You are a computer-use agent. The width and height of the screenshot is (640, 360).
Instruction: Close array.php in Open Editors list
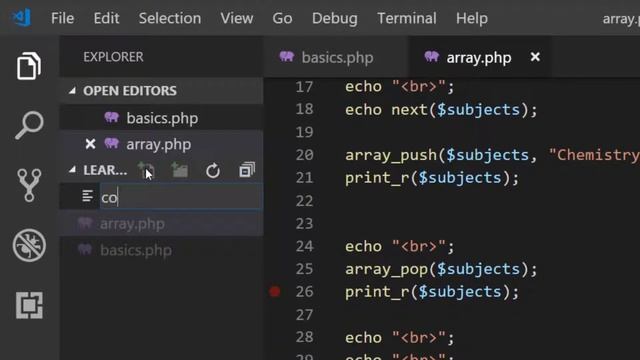point(90,144)
